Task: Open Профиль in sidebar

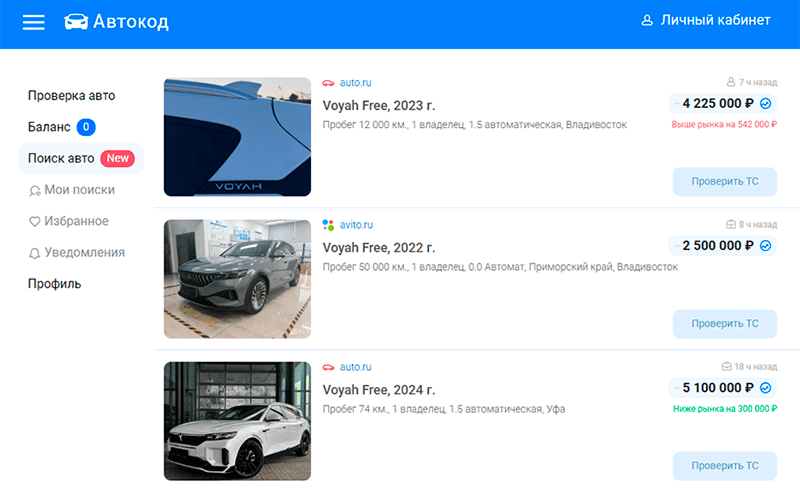Action: point(54,284)
